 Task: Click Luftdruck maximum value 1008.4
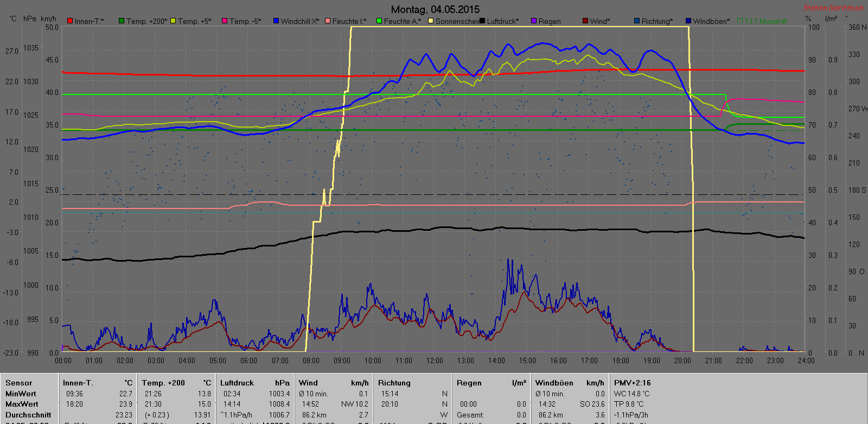279,404
